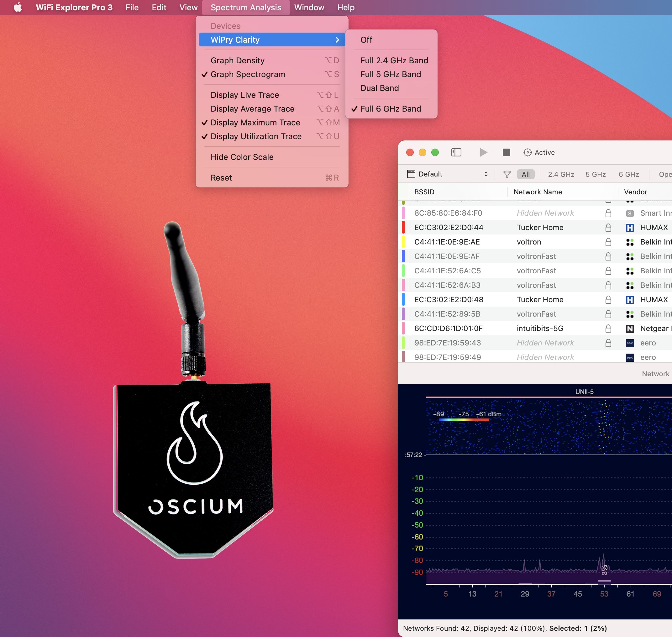
Task: Click the dBm color scale legend
Action: [467, 416]
